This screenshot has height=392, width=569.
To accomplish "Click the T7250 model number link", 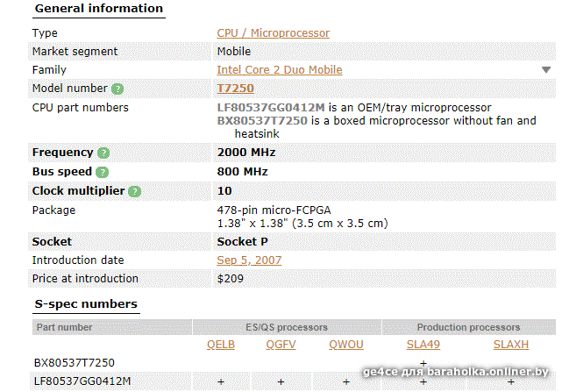I will pyautogui.click(x=235, y=89).
